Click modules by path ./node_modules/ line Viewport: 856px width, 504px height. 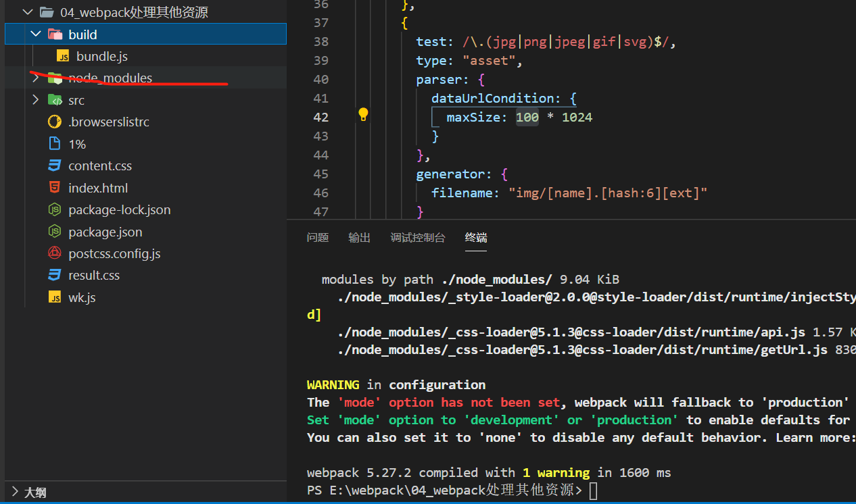point(470,279)
